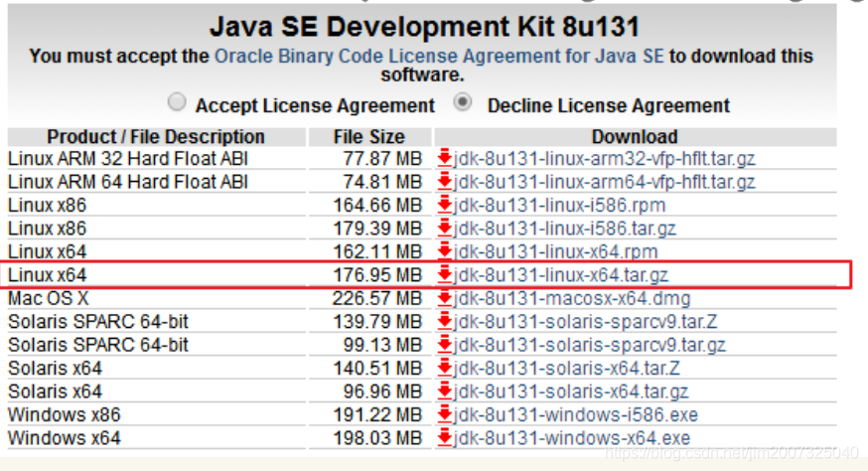The image size is (868, 471).
Task: Click red download arrow for solaris-x64.tar.gz
Action: tap(445, 391)
